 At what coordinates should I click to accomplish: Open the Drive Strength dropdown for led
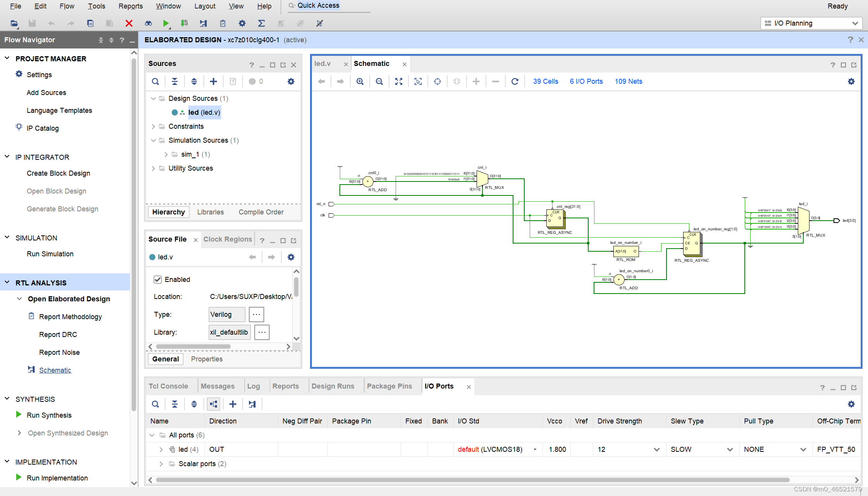[656, 449]
